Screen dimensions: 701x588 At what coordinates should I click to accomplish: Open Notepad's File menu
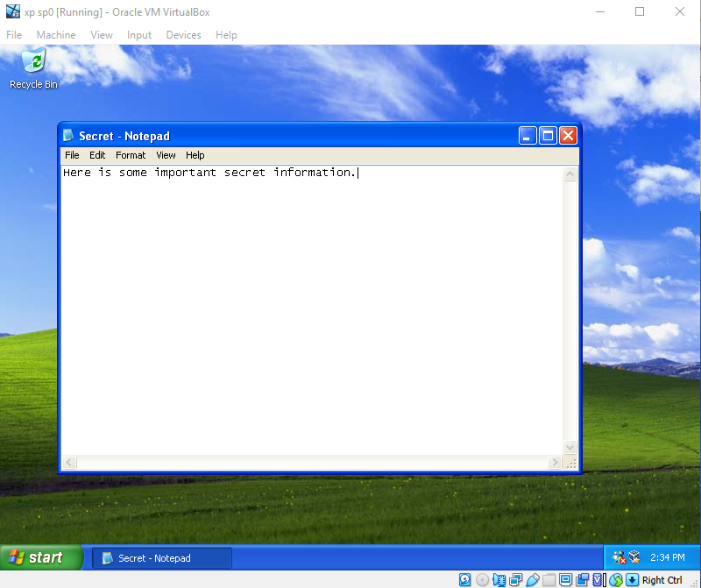tap(72, 155)
